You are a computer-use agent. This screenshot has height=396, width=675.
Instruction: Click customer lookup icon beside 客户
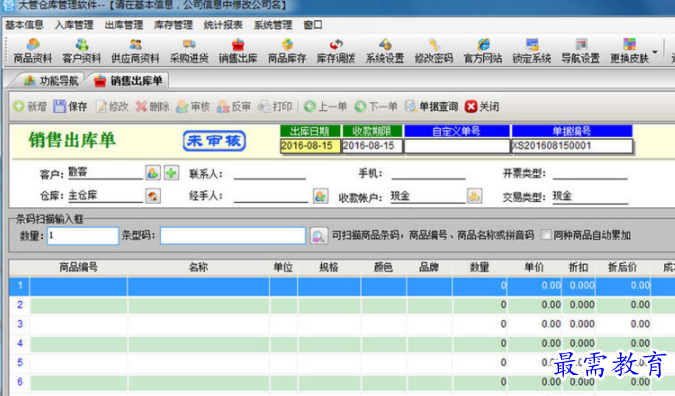[x=153, y=173]
